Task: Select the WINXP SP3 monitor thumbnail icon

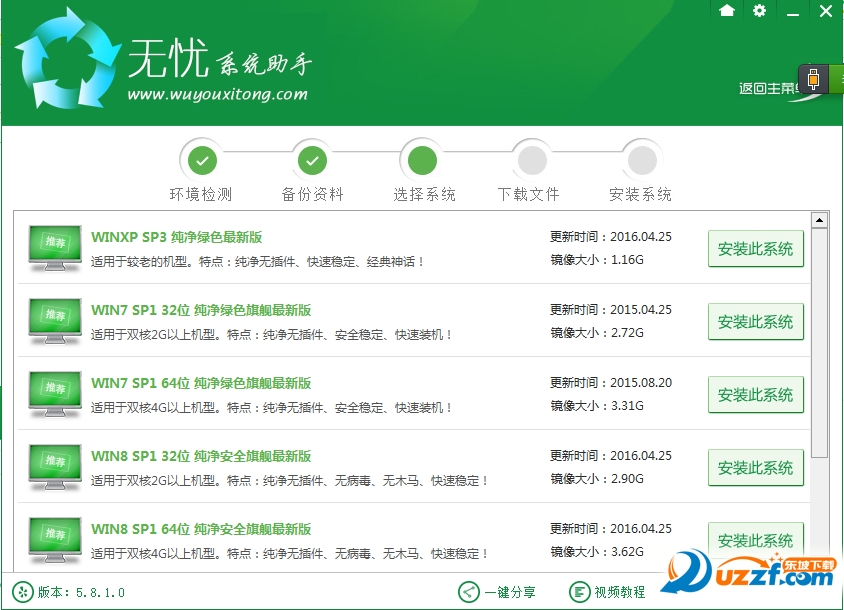Action: (54, 248)
